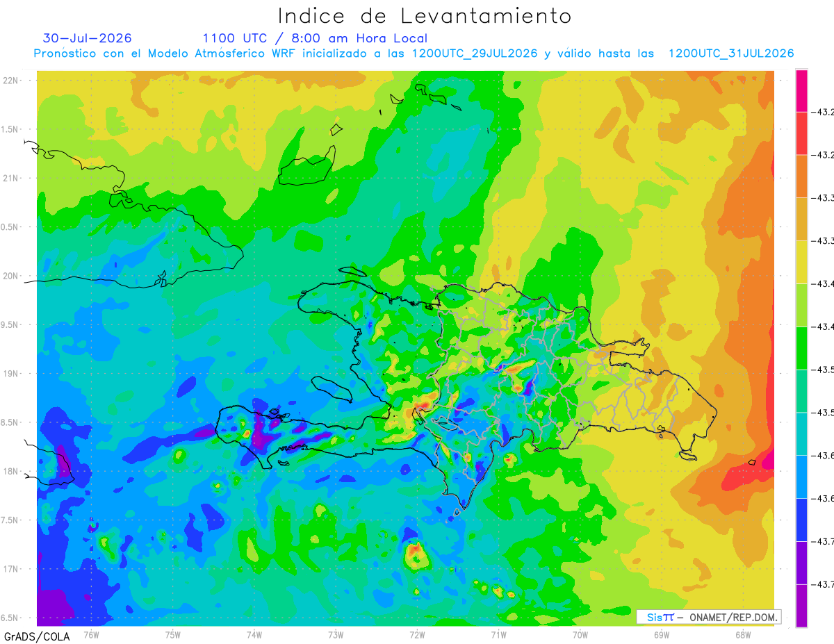Click the '68W' longitude label
Image resolution: width=834 pixels, height=644 pixels.
[743, 634]
